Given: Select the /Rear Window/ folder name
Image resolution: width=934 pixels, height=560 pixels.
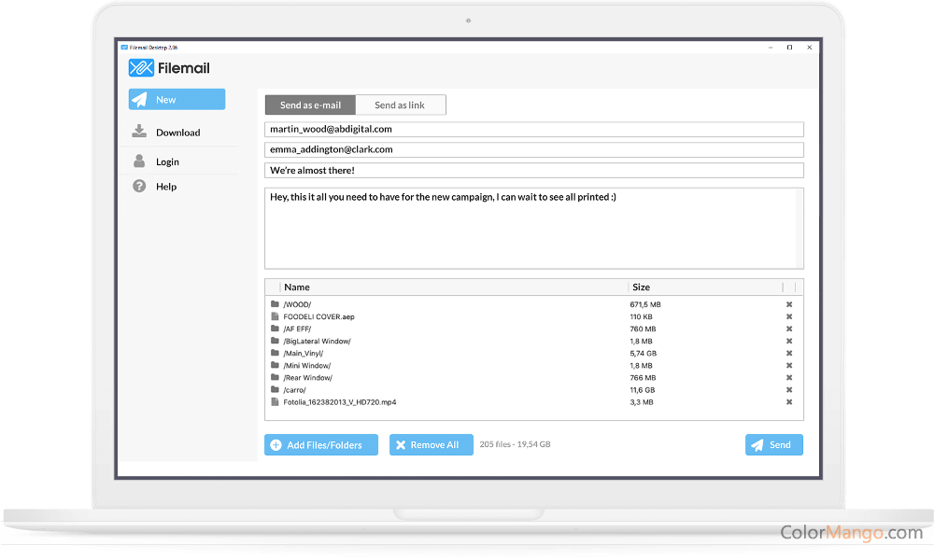Looking at the screenshot, I should pos(307,377).
